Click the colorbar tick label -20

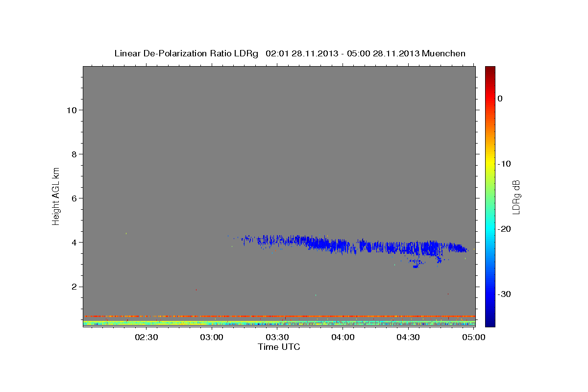click(505, 229)
